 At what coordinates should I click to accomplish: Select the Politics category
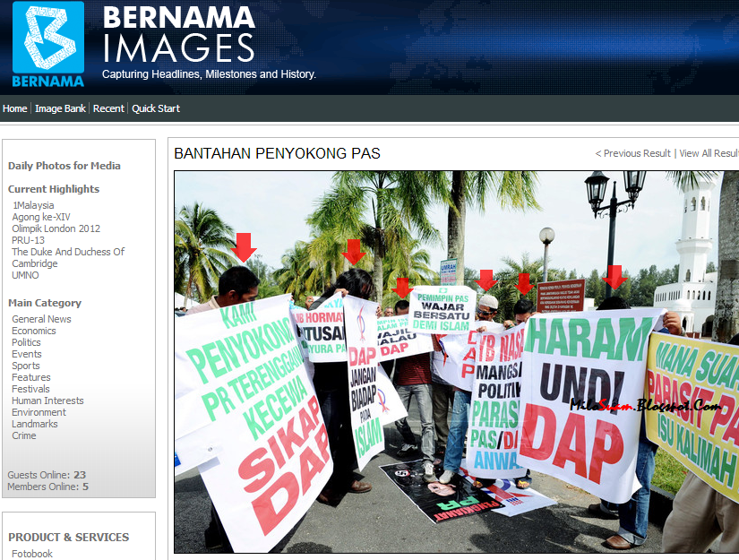pyautogui.click(x=26, y=342)
